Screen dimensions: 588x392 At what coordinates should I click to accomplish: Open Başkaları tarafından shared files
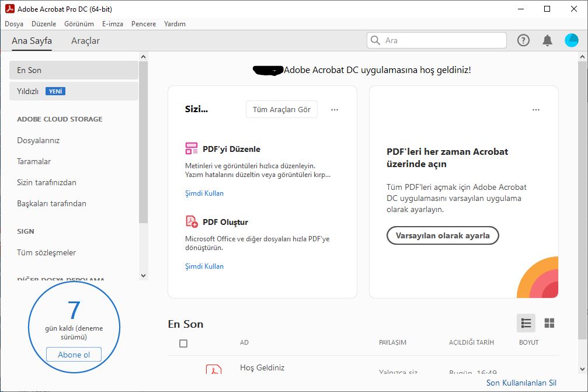point(51,203)
